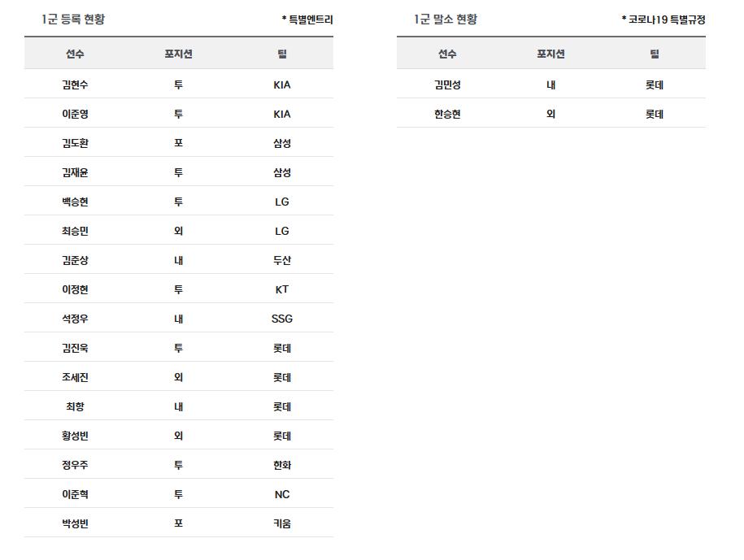Click player 정우주 of 한화
Screen dimensions: 744x560
(x=75, y=465)
